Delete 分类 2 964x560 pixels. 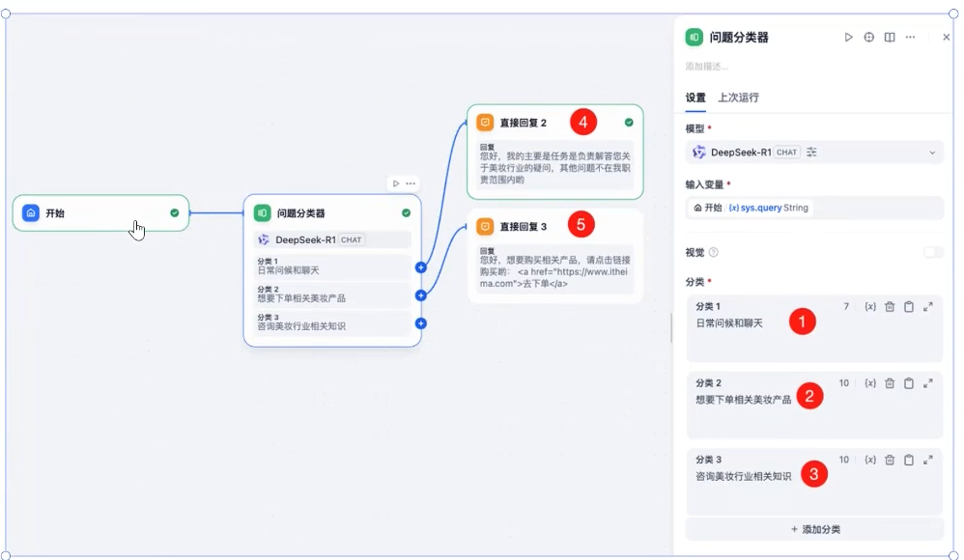(x=890, y=383)
